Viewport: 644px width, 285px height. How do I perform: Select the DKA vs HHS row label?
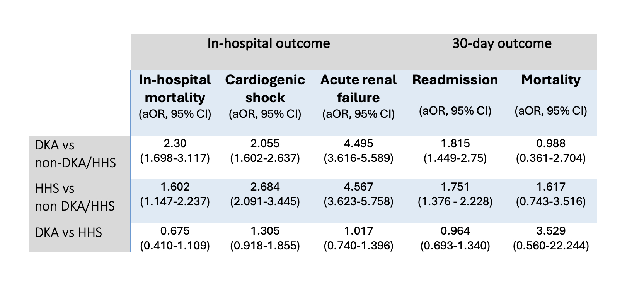[x=68, y=232]
